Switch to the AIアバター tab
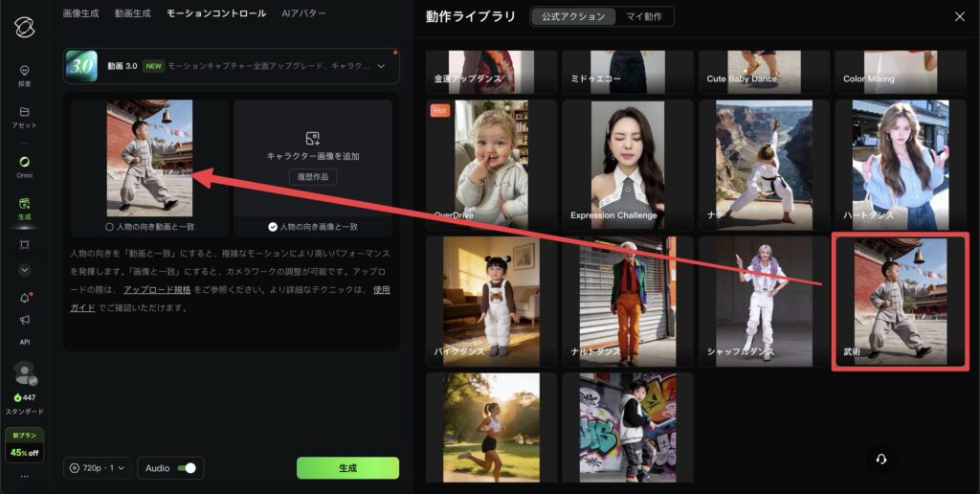Screen dimensions: 980x494 click(303, 13)
